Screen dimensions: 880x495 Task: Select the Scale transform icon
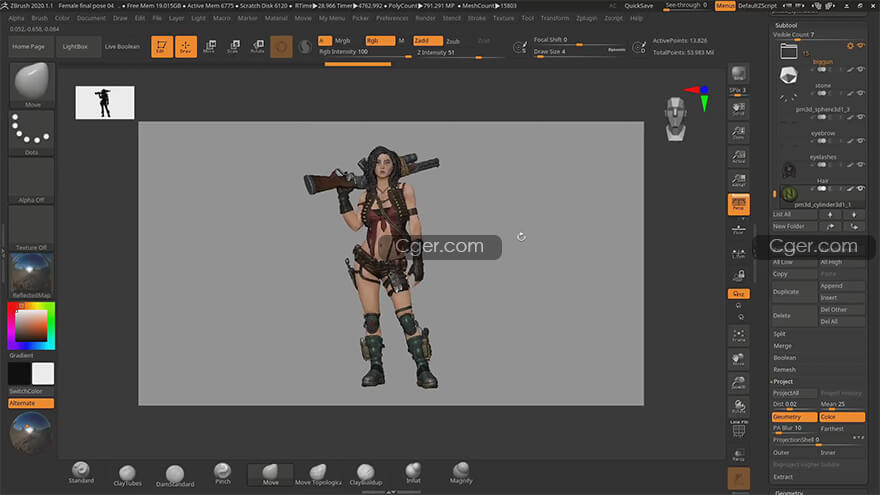233,47
